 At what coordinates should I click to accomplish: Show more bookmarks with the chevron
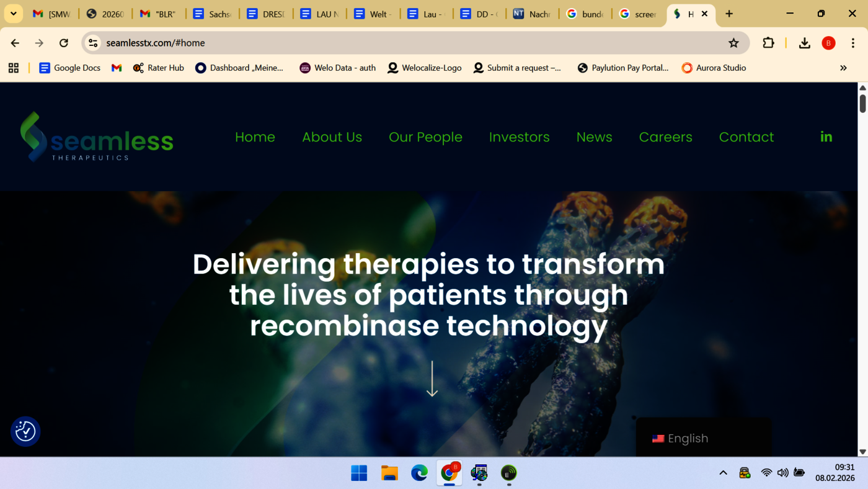click(x=843, y=68)
